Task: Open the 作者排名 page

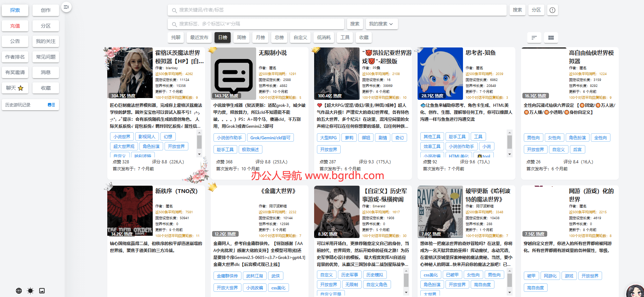Action: tap(15, 57)
